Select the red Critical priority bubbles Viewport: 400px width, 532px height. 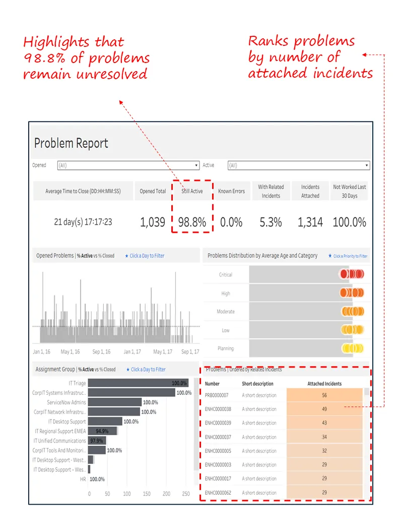click(352, 274)
